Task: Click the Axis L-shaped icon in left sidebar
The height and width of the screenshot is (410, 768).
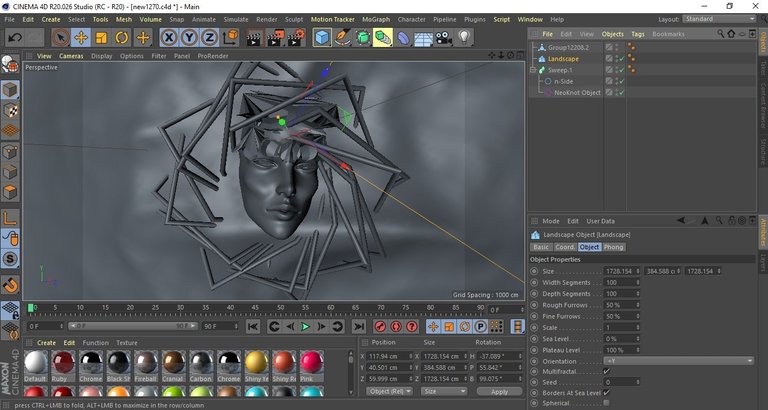Action: click(10, 218)
